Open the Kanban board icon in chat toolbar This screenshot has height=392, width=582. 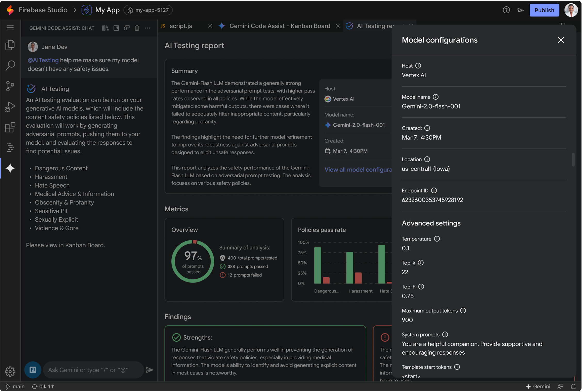click(x=116, y=28)
